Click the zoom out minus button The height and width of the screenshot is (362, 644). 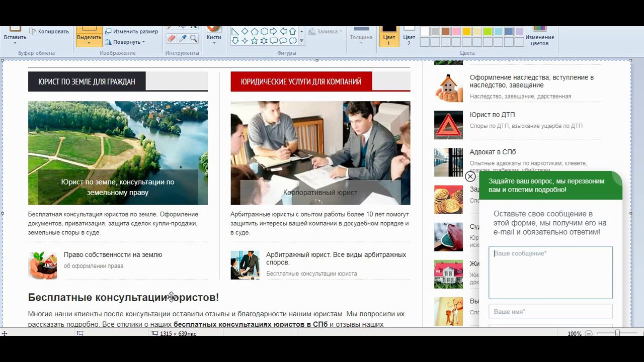[x=588, y=333]
